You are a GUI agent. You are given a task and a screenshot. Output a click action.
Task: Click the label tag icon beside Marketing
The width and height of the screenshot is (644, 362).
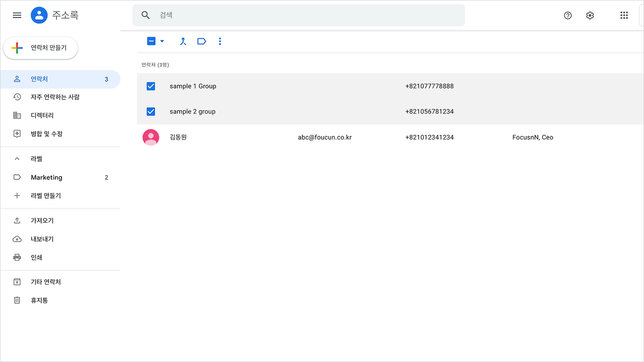pos(17,177)
